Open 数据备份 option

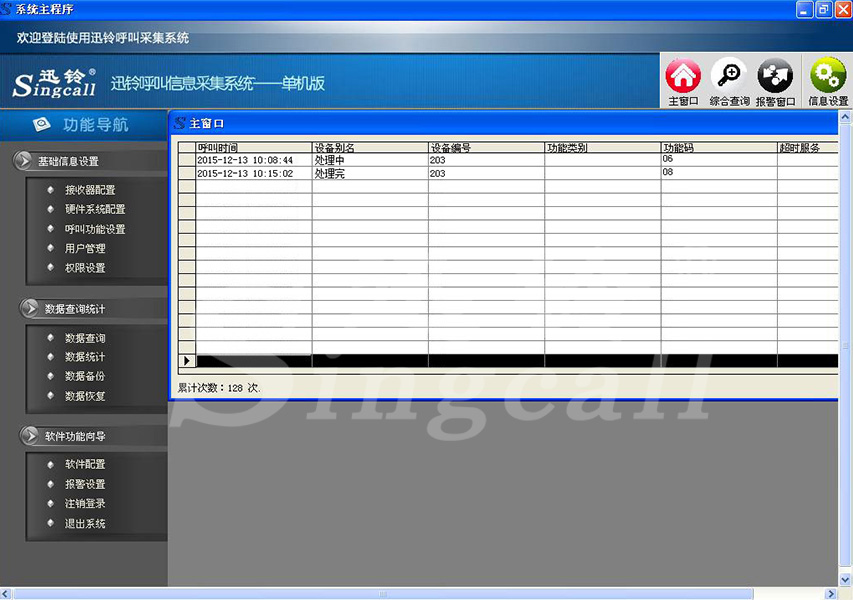(x=85, y=377)
